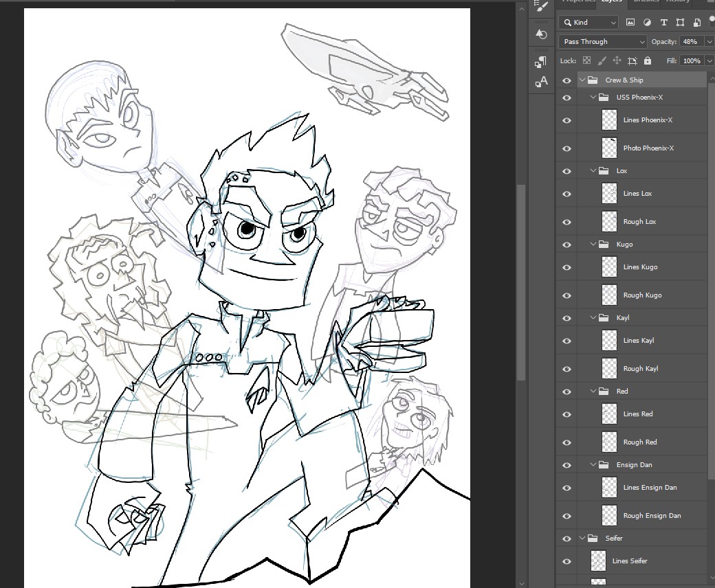Switch to the Properties tab
Image resolution: width=715 pixels, height=588 pixels.
pos(578,1)
